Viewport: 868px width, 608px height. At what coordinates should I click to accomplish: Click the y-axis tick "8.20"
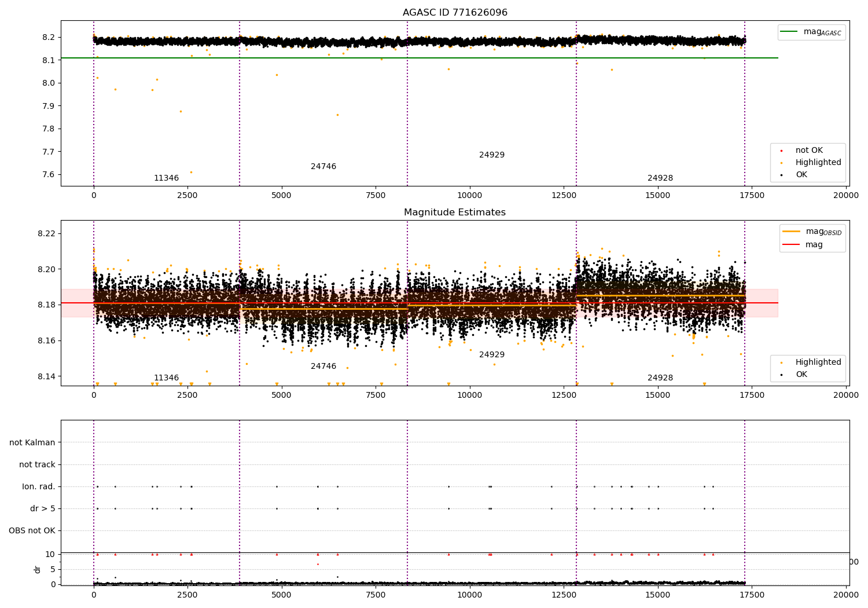[46, 270]
